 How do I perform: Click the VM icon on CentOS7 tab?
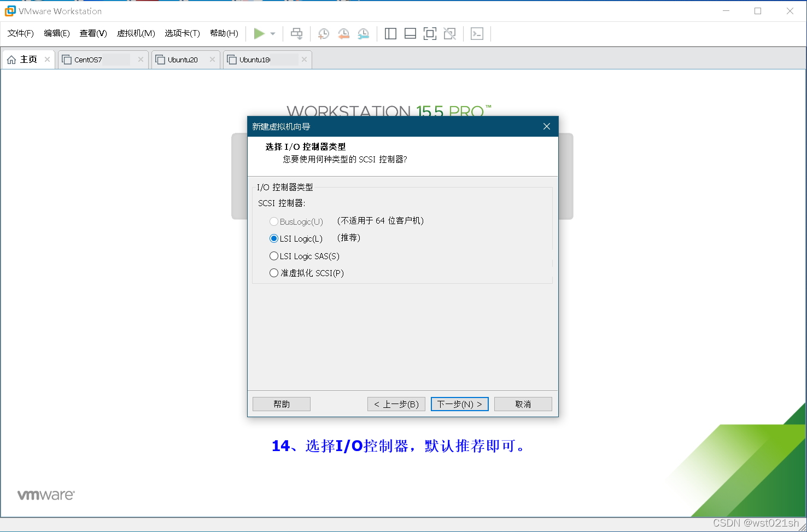[67, 60]
